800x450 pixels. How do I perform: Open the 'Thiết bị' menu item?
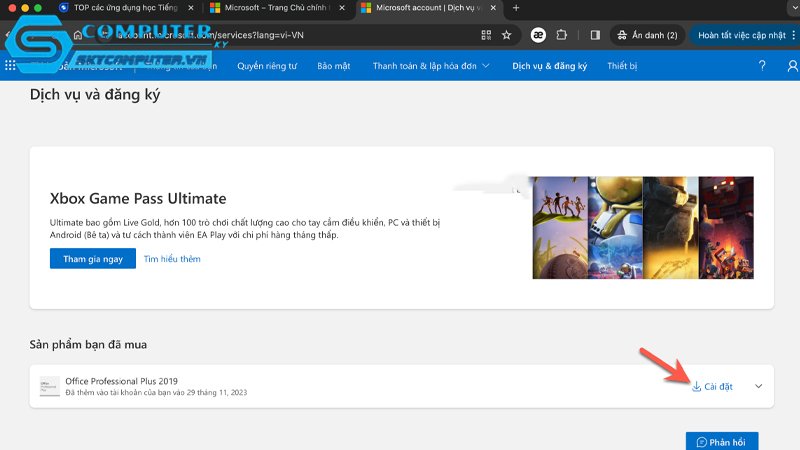[622, 66]
